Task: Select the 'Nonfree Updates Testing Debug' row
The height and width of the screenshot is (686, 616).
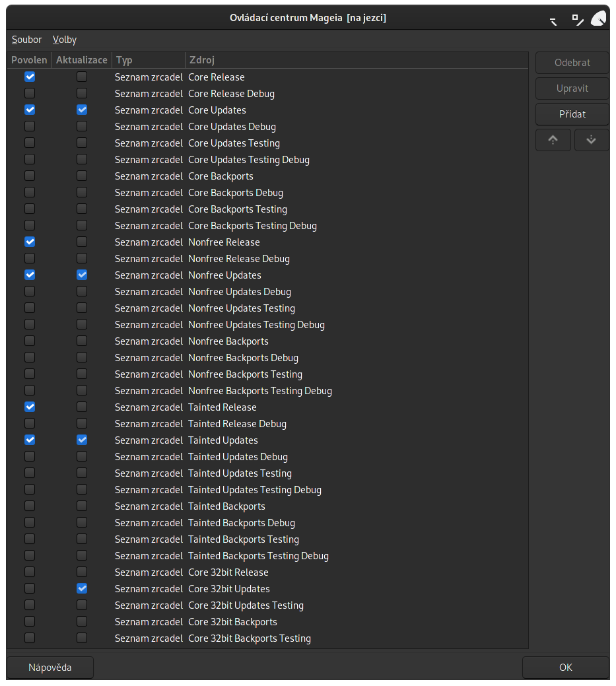Action: (x=268, y=325)
